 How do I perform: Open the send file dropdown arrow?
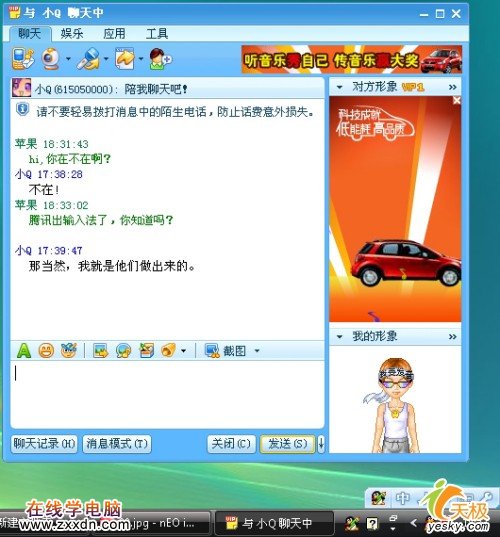[x=141, y=59]
